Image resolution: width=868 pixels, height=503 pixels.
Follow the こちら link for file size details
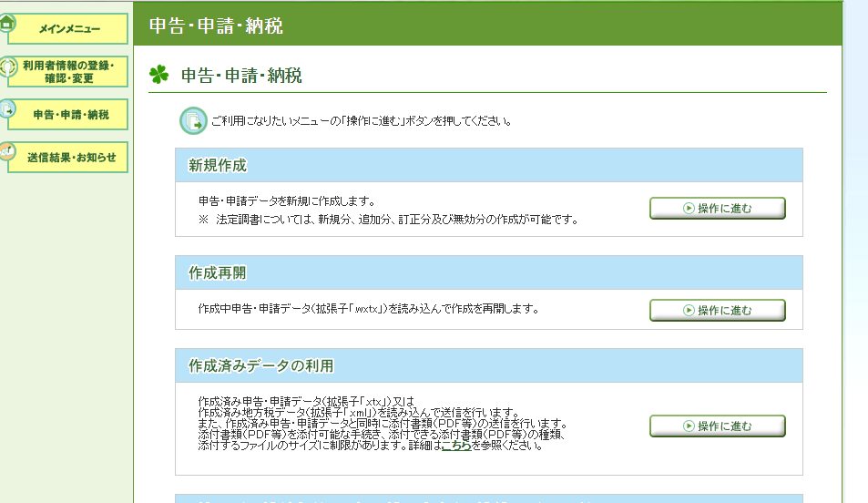(x=456, y=447)
